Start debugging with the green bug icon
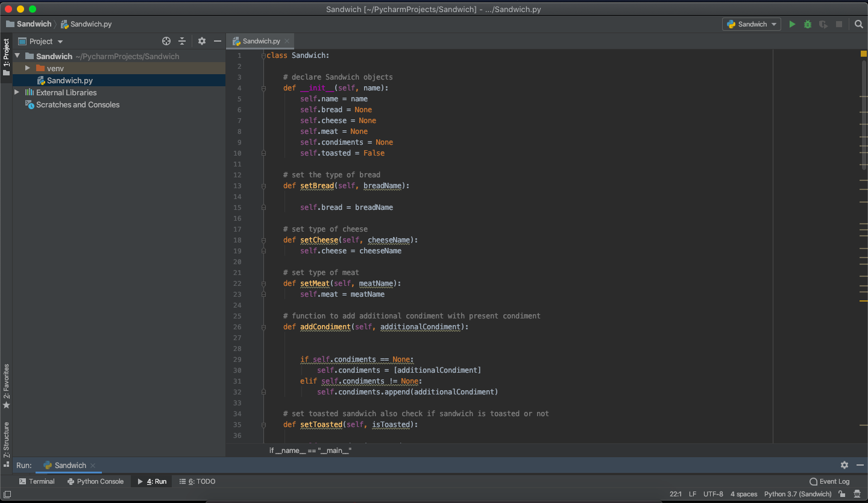The height and width of the screenshot is (503, 868). 808,24
